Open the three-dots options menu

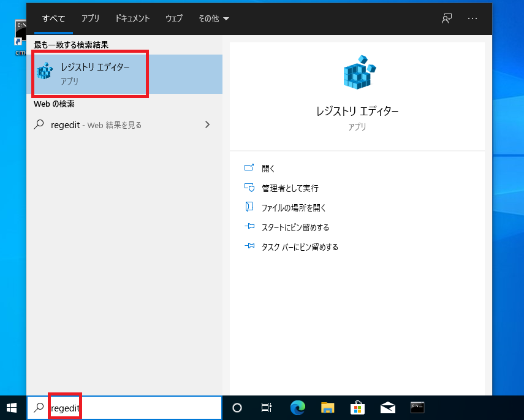click(x=472, y=18)
